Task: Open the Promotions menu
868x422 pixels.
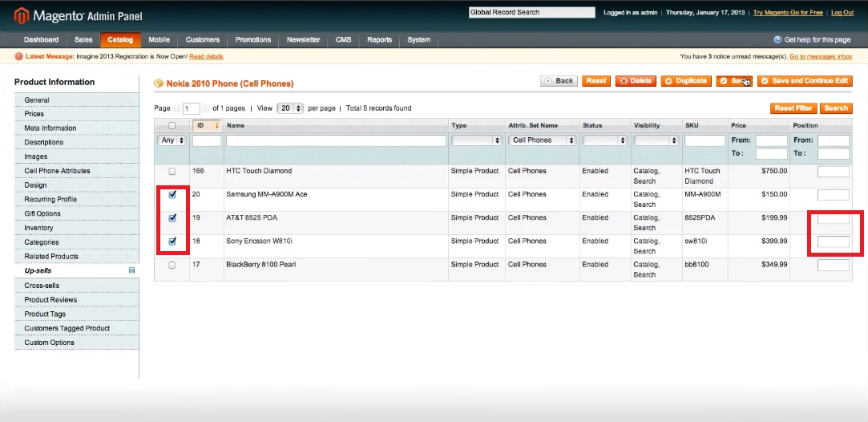Action: point(253,40)
